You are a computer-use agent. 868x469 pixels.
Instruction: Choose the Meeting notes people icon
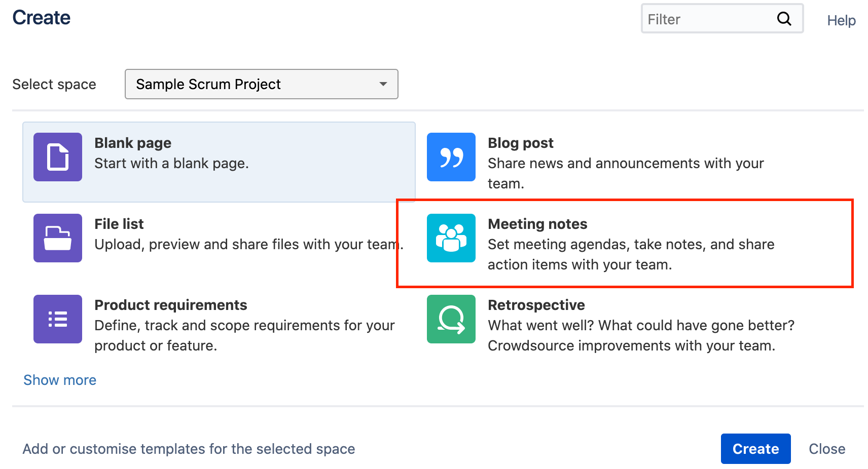pyautogui.click(x=451, y=238)
